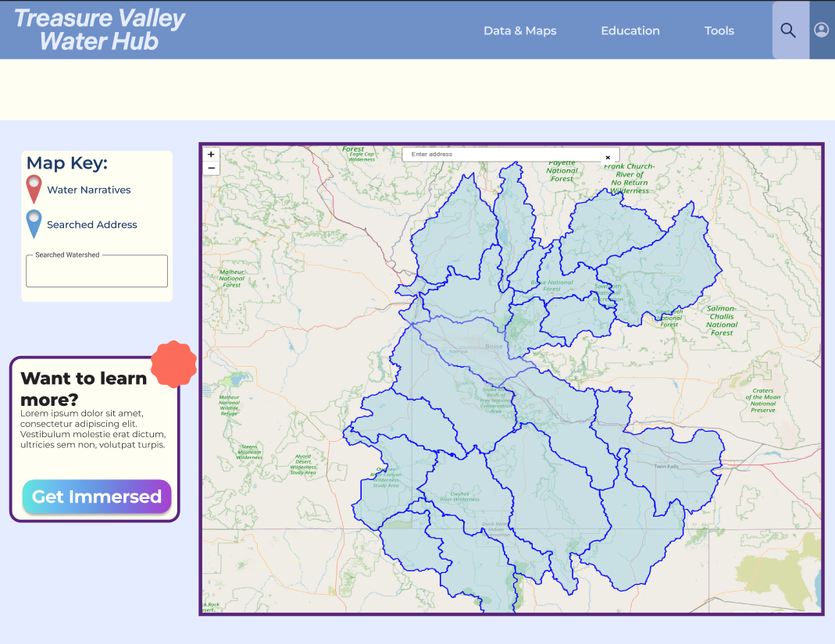Click the Malheur National Forest map label
Image resolution: width=835 pixels, height=644 pixels.
point(232,279)
